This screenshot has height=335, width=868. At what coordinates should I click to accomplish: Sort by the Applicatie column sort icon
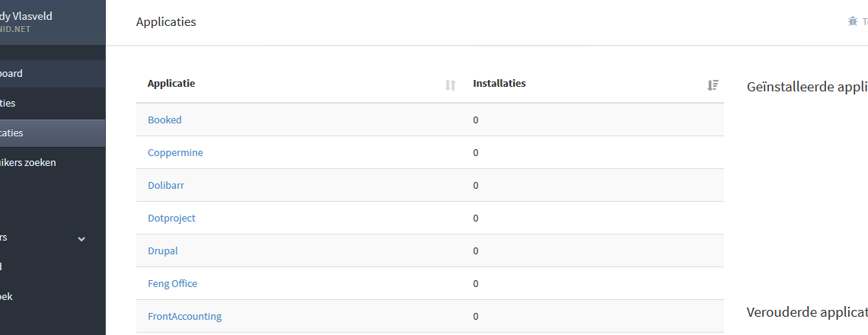coord(450,85)
